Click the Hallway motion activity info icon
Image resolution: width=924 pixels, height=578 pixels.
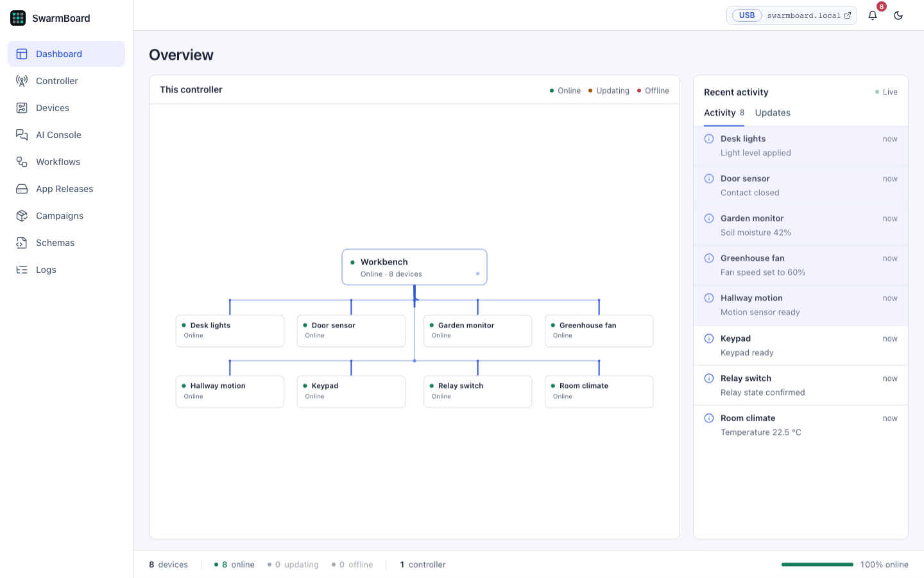(x=709, y=298)
